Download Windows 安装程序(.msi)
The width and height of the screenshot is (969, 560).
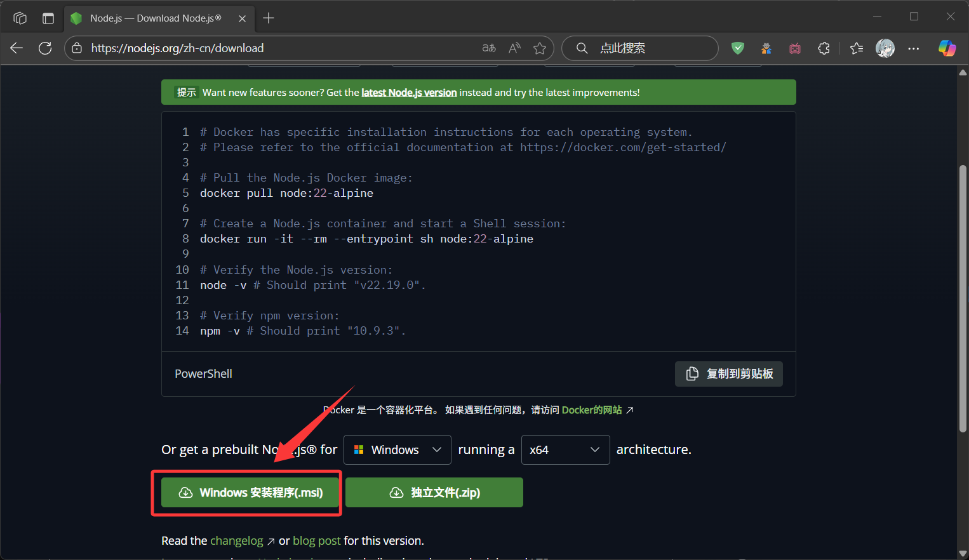[x=250, y=493]
